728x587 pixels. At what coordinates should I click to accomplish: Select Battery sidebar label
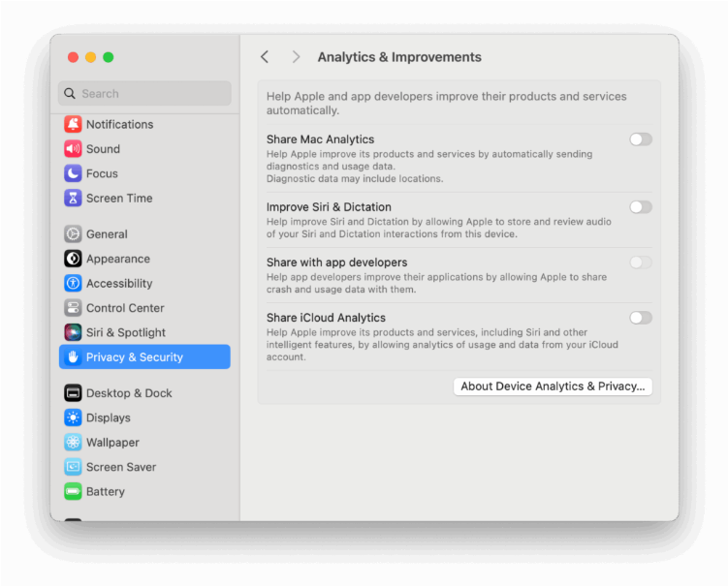point(106,492)
